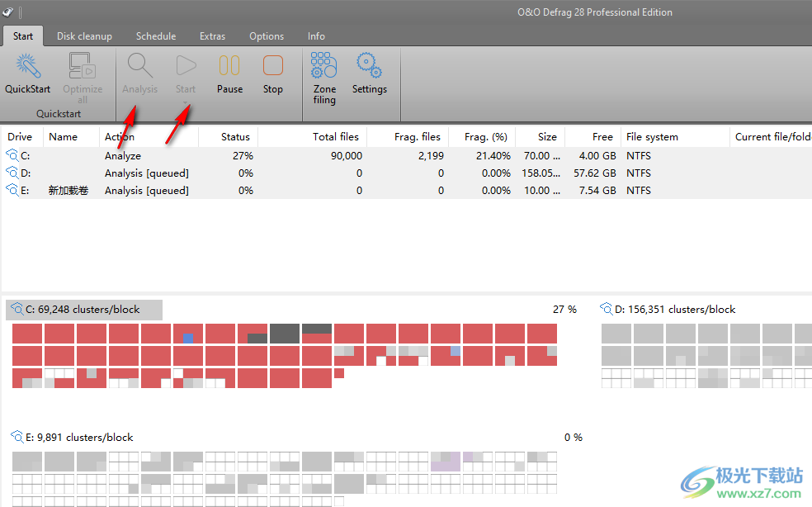Viewport: 812px width, 507px height.
Task: Open the Schedule tab
Action: click(x=156, y=36)
